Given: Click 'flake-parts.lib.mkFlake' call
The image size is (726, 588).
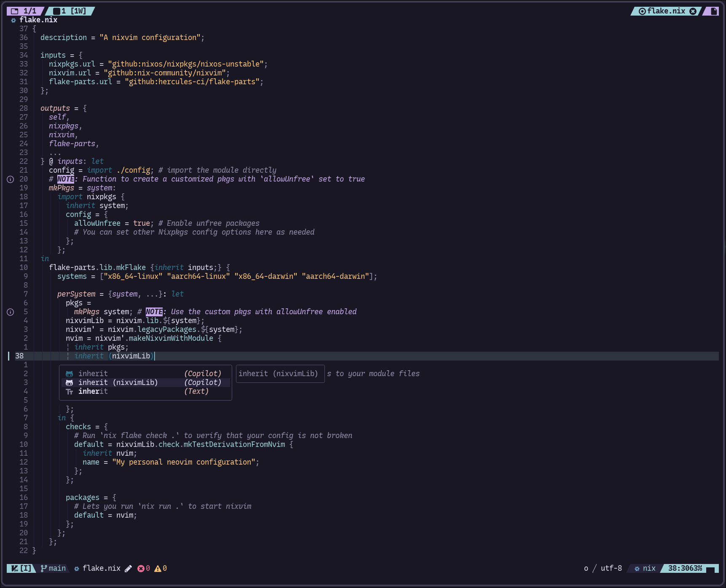Looking at the screenshot, I should 97,267.
